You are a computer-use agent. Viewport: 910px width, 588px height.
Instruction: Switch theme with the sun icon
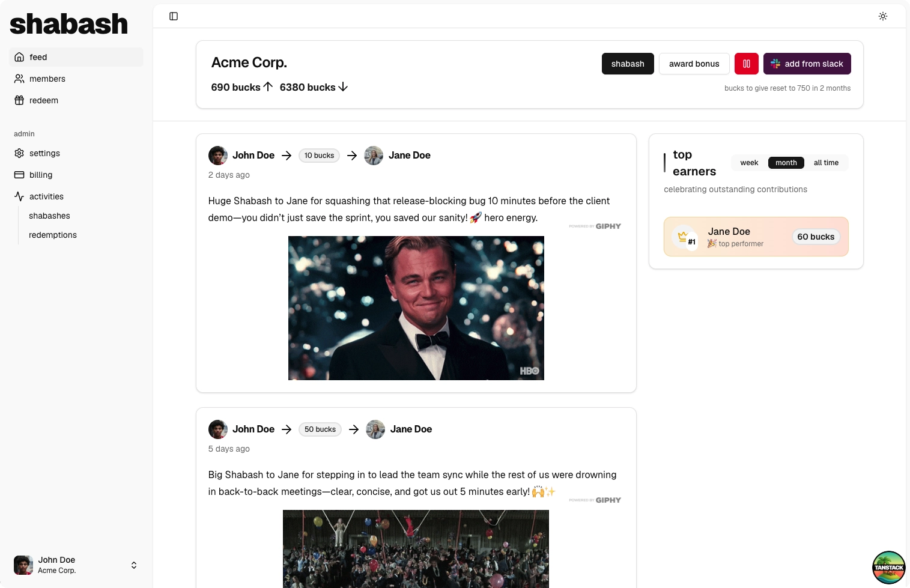click(883, 16)
